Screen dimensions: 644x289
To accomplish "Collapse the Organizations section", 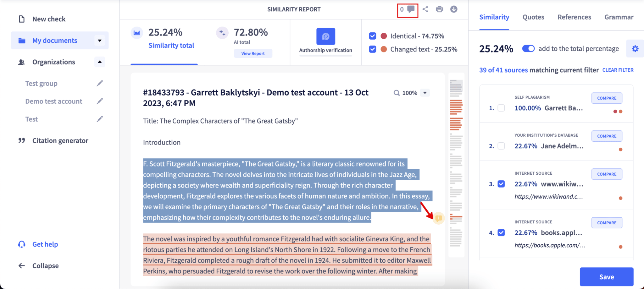I will coord(99,62).
